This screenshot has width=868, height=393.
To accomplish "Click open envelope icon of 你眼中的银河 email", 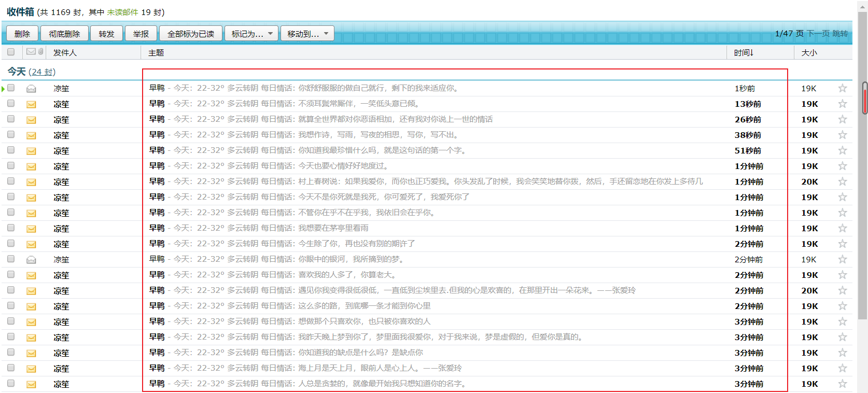I will coord(31,260).
